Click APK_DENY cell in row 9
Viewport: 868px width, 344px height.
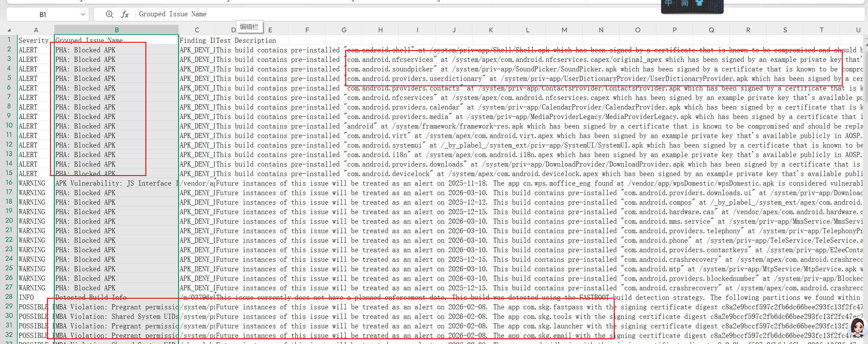pyautogui.click(x=197, y=117)
